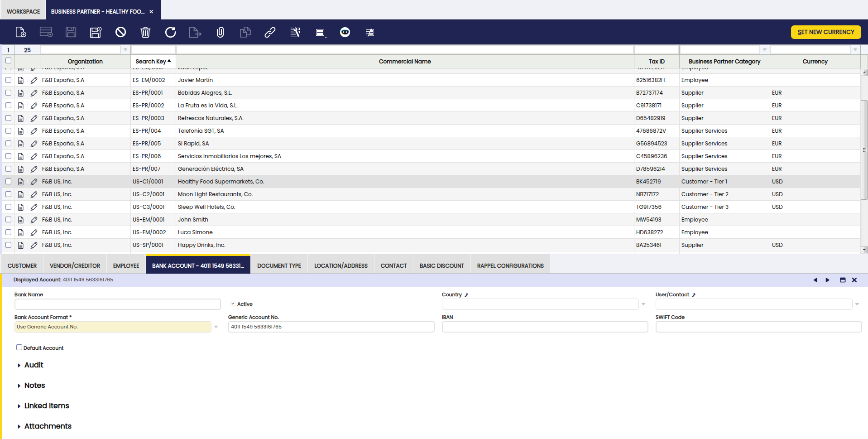Toggle the Active checkbox
Viewport: 868px width, 439px height.
pos(233,304)
